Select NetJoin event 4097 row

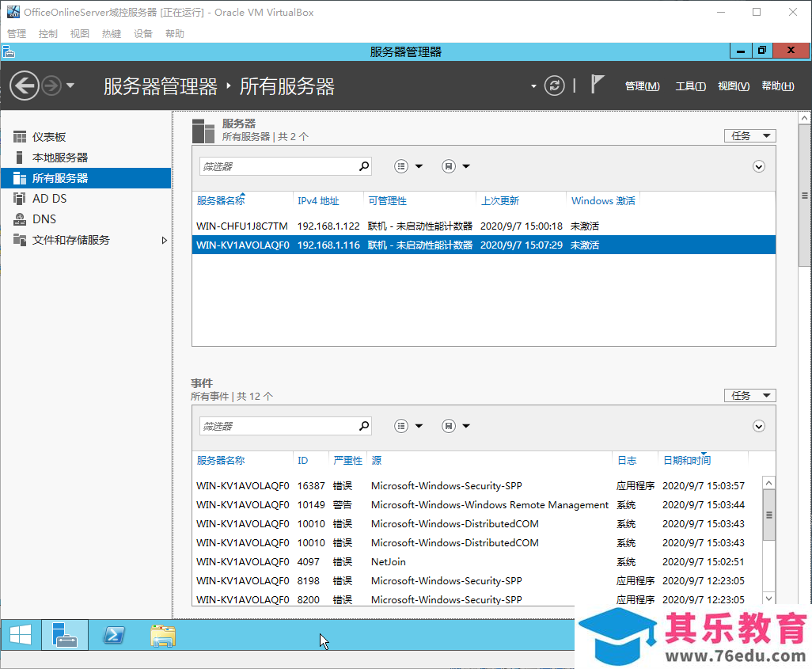point(476,562)
